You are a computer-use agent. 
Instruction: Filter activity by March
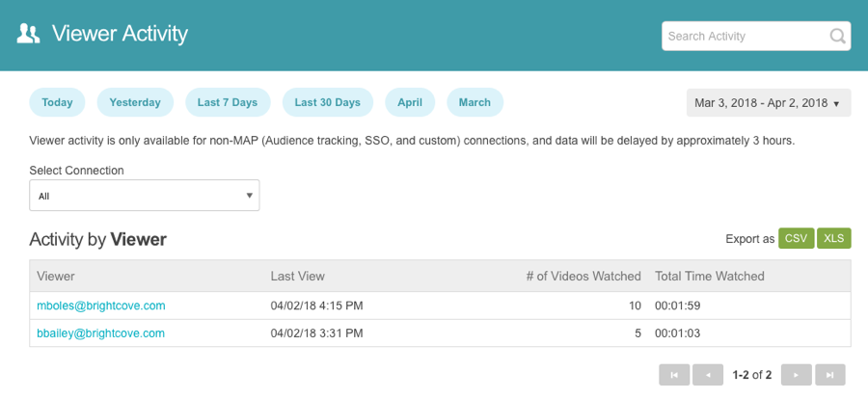(x=475, y=102)
